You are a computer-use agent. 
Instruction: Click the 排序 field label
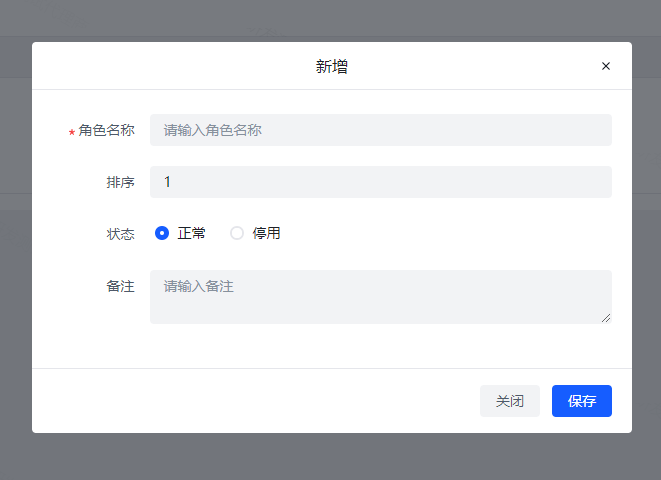(x=120, y=182)
